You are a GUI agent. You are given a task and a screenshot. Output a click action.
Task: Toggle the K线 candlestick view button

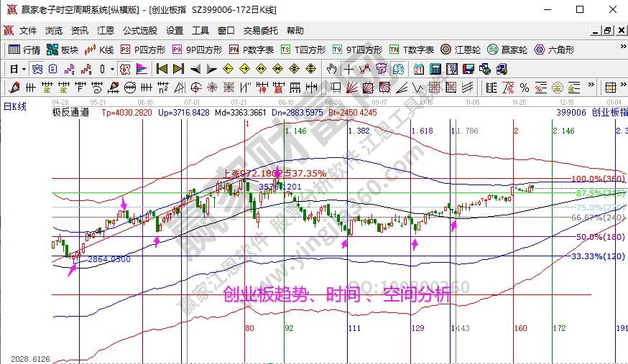click(x=99, y=50)
